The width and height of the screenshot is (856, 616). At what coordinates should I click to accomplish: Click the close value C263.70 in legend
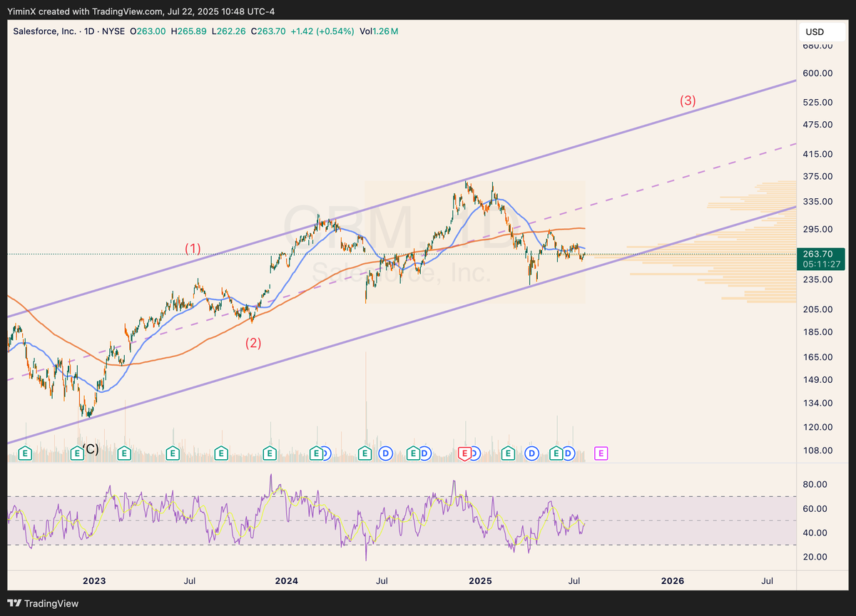268,31
